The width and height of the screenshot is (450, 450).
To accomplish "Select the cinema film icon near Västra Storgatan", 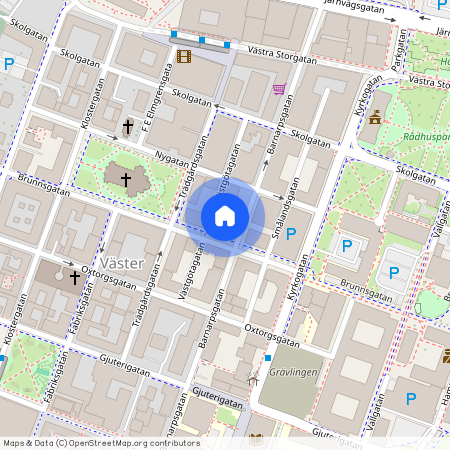I will 184,56.
